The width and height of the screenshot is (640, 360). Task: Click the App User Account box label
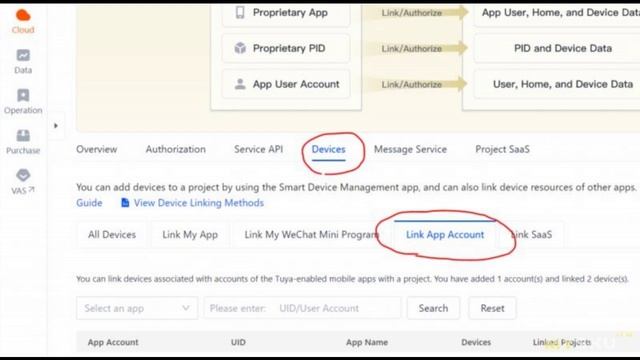tap(296, 84)
